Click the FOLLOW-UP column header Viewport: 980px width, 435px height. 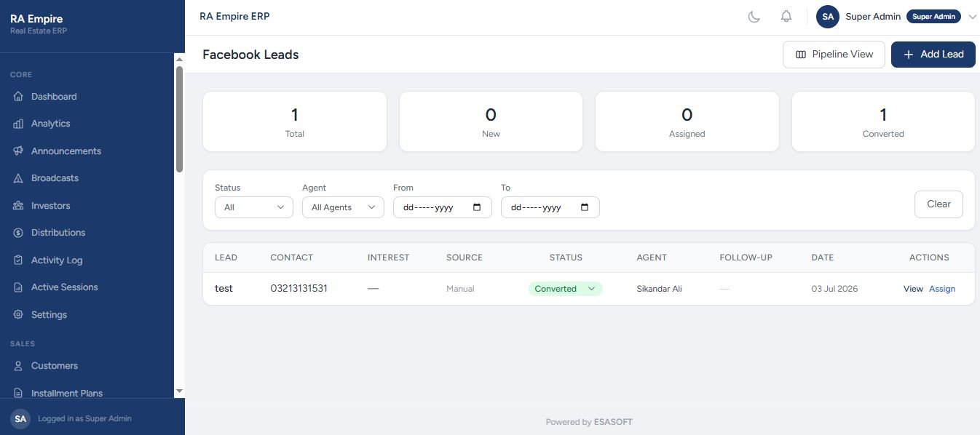(x=746, y=258)
